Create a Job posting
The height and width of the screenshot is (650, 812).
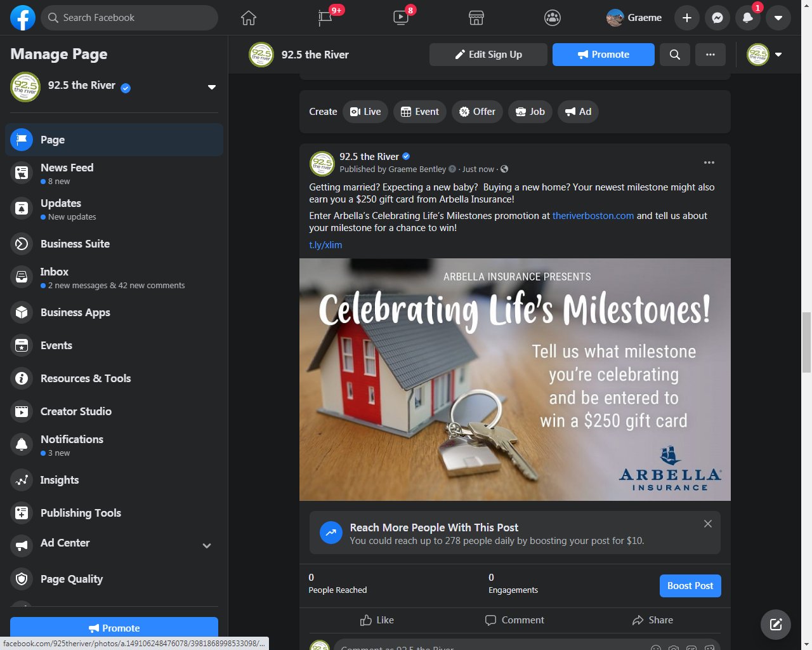[530, 112]
